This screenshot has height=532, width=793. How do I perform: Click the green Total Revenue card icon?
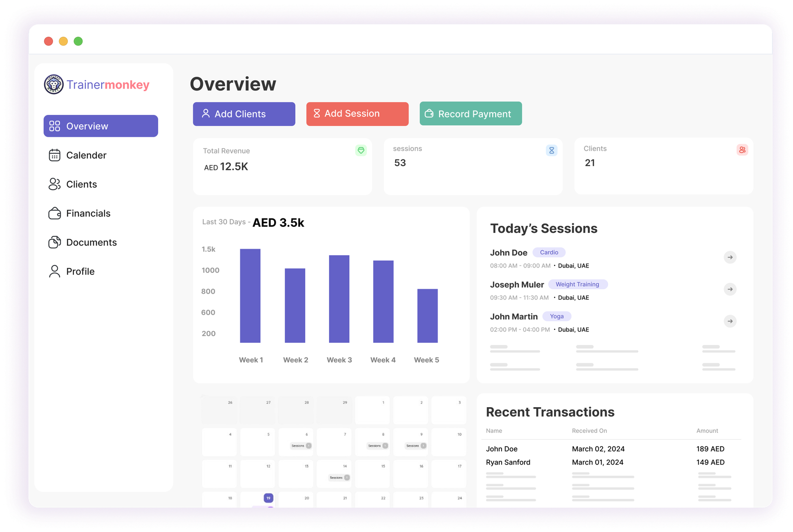361,150
